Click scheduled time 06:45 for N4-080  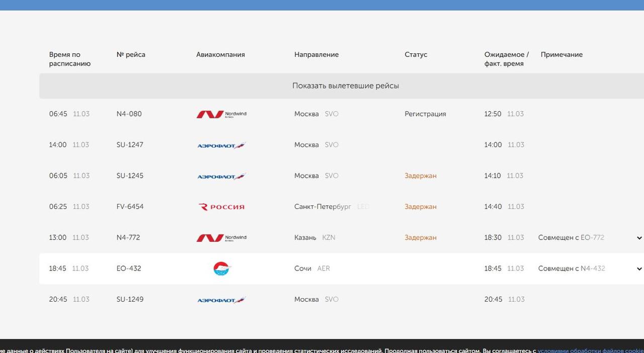58,114
